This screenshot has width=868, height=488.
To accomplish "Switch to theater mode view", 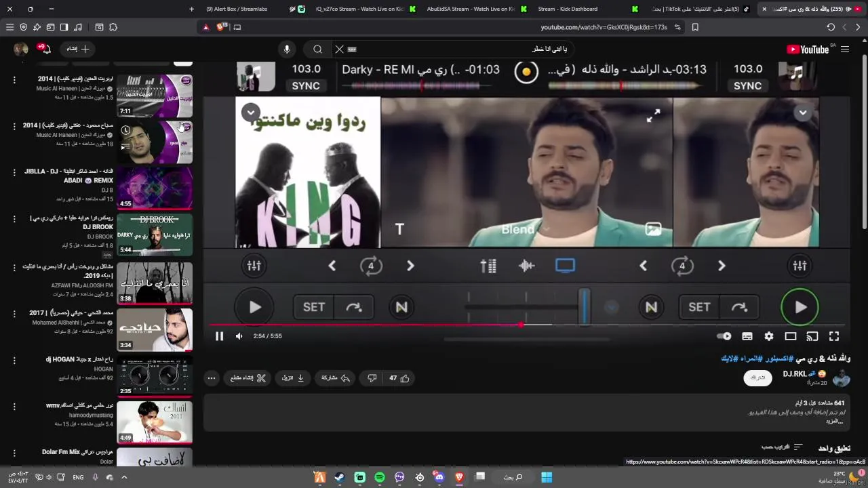I will (790, 336).
